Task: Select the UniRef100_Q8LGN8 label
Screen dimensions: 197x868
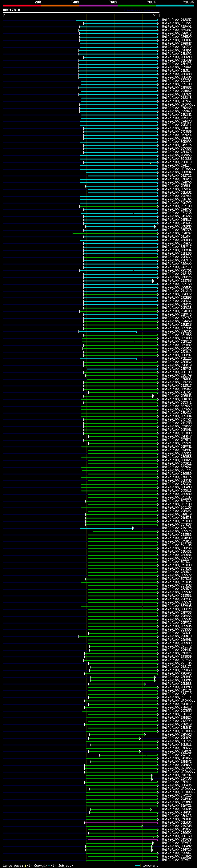Action: (176, 57)
